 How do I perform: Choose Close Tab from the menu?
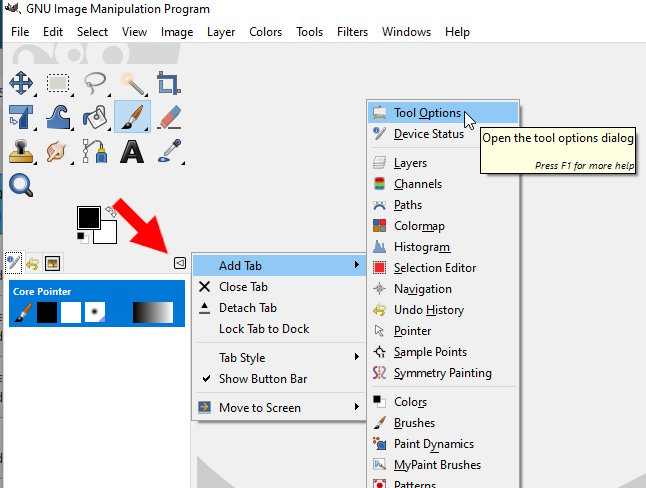[279, 286]
